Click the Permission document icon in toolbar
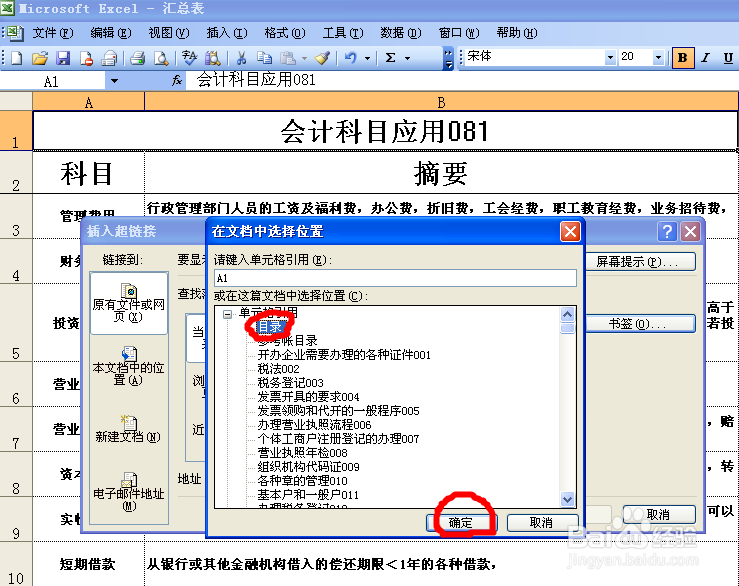The height and width of the screenshot is (586, 739). pyautogui.click(x=86, y=58)
